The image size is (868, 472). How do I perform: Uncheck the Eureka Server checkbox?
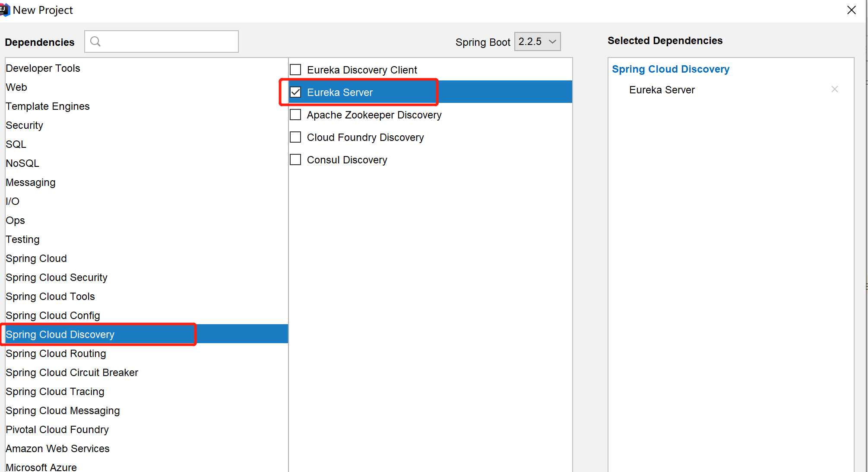[295, 92]
